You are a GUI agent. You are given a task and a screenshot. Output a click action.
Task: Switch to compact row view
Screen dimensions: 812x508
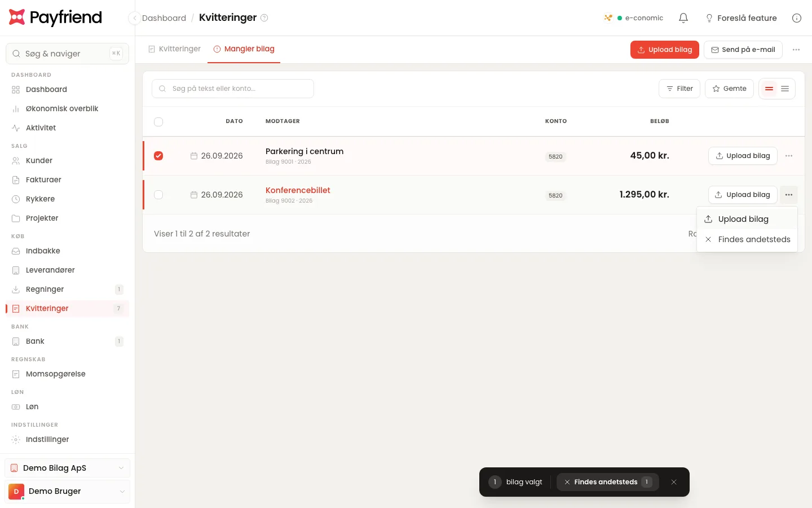[x=769, y=89]
